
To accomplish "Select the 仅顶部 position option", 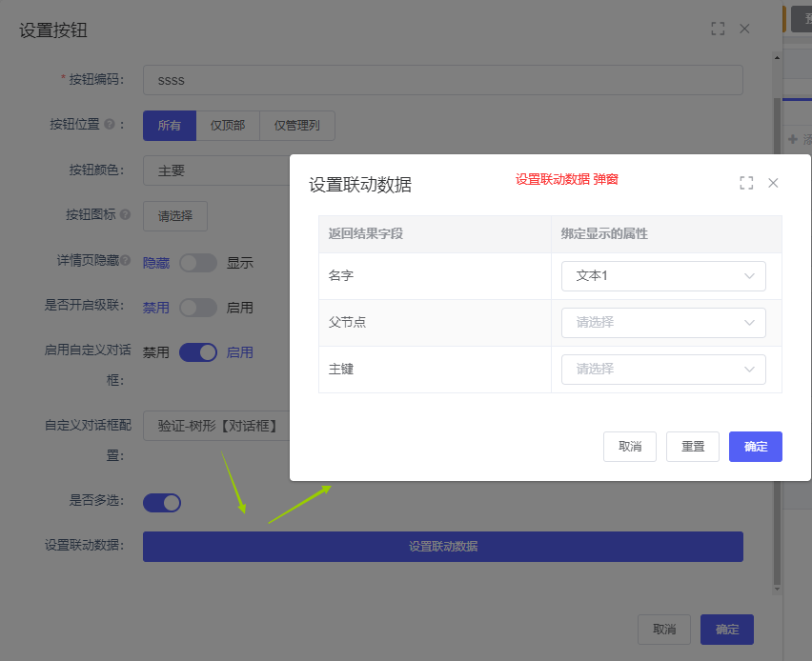I will tap(228, 126).
